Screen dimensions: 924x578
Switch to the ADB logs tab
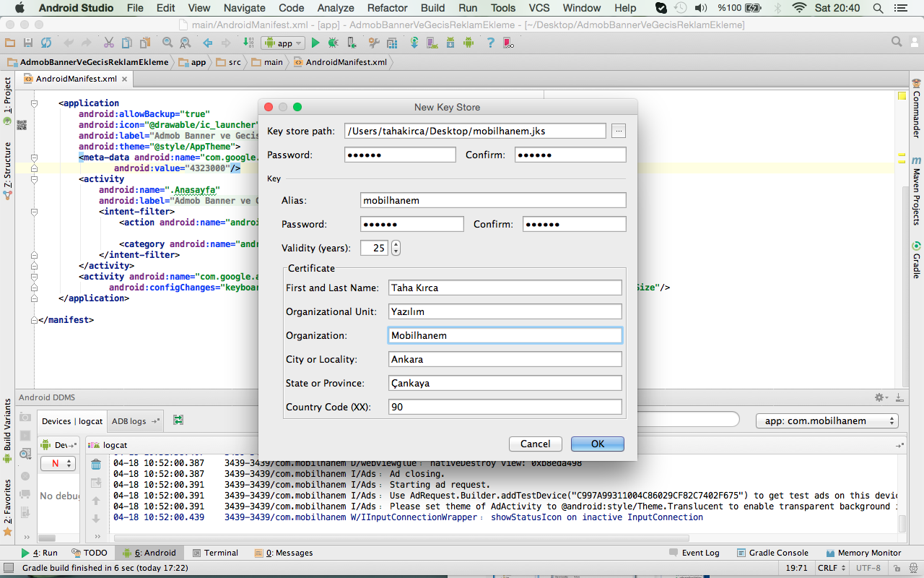pos(135,421)
